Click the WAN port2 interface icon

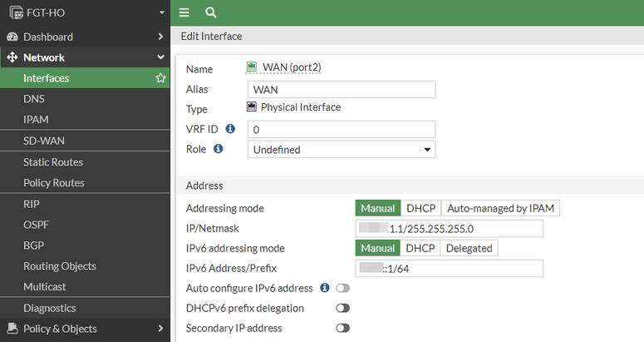click(253, 67)
